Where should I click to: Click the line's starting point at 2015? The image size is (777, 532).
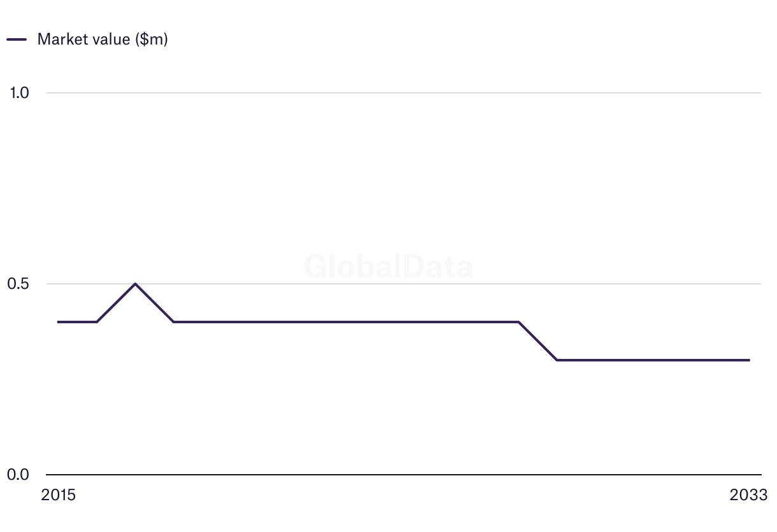(59, 322)
